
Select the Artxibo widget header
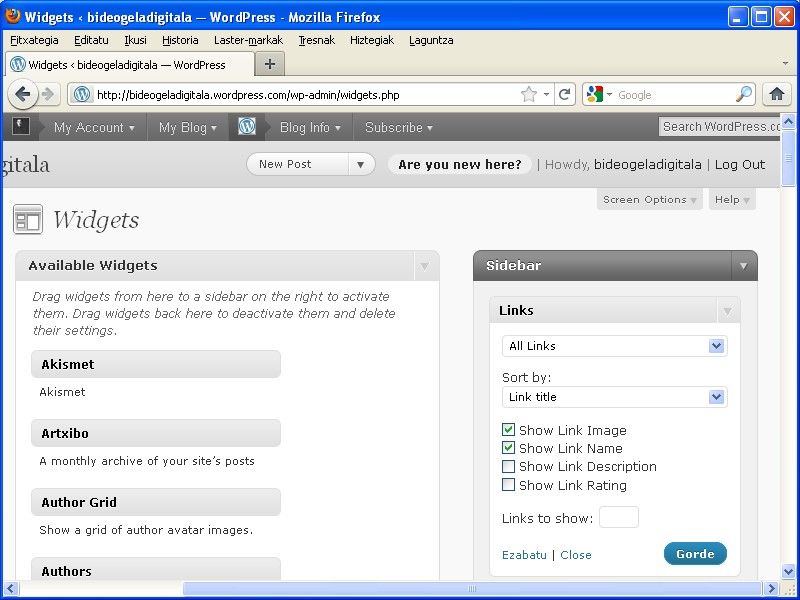tap(156, 433)
